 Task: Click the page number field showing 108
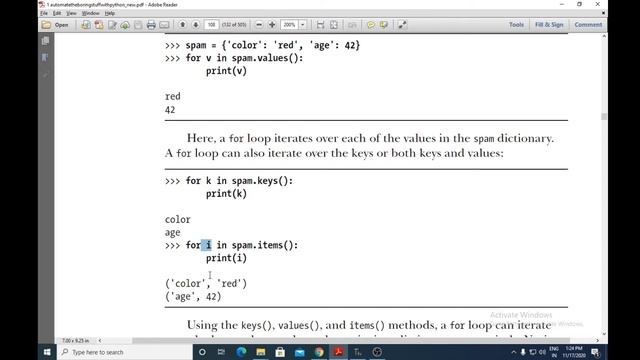point(211,25)
